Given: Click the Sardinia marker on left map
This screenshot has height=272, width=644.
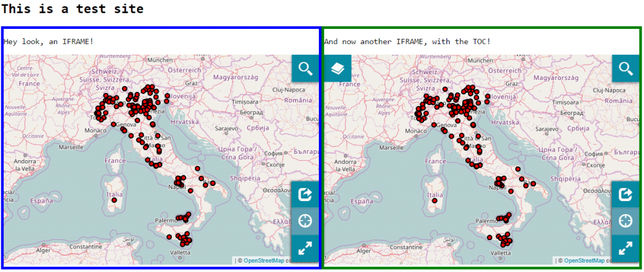Looking at the screenshot, I should (x=113, y=200).
